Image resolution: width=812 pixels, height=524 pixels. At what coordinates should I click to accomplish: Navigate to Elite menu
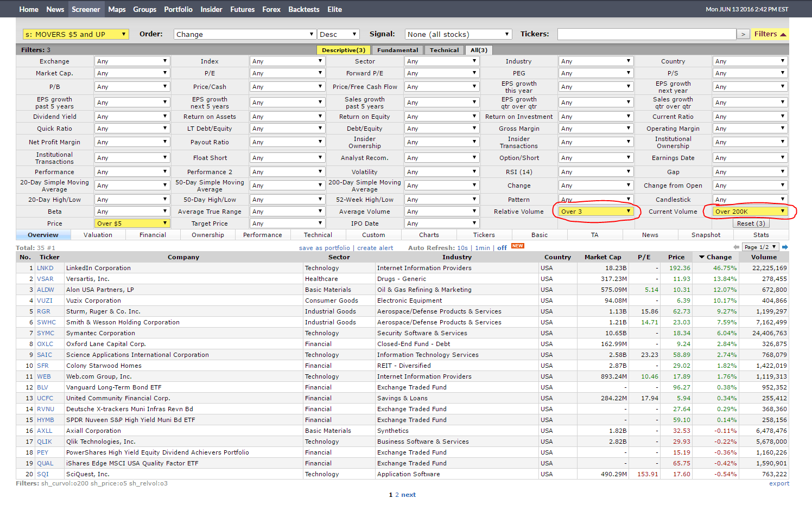click(x=335, y=9)
